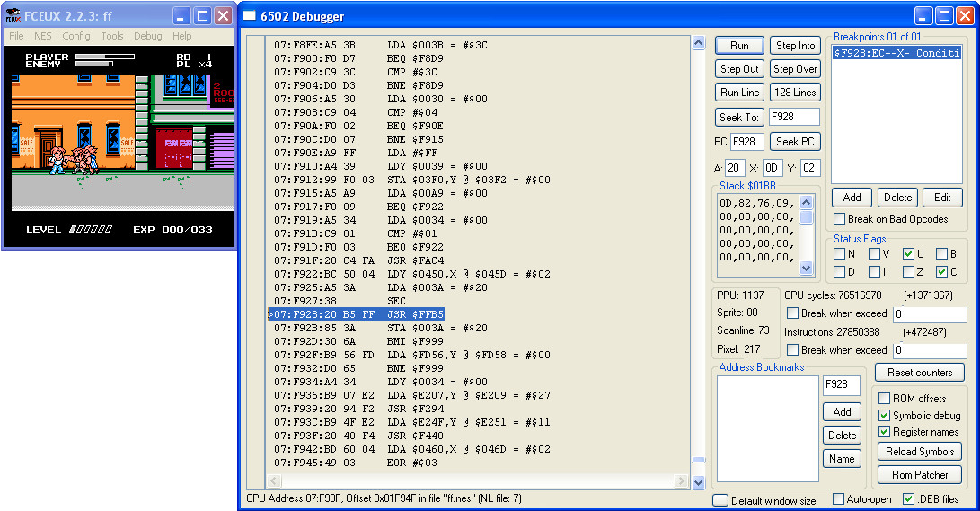Toggle the N status flag
The height and width of the screenshot is (511, 980).
[x=840, y=253]
